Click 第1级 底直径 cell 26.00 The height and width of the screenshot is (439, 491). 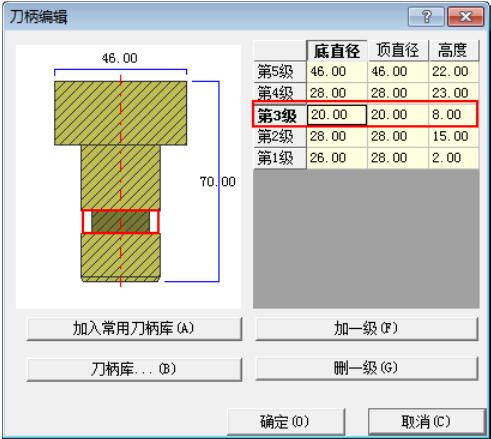point(337,158)
